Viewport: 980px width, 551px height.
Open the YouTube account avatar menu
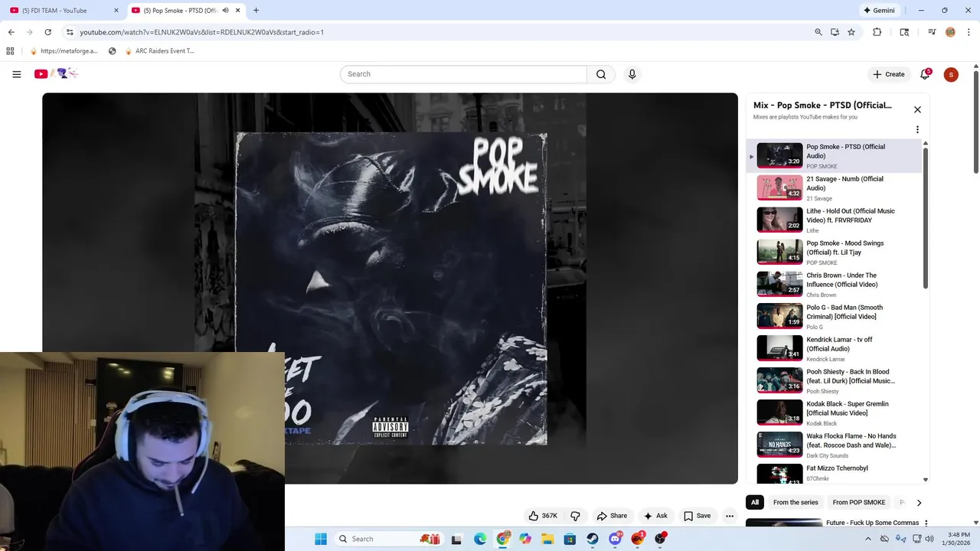(x=951, y=74)
